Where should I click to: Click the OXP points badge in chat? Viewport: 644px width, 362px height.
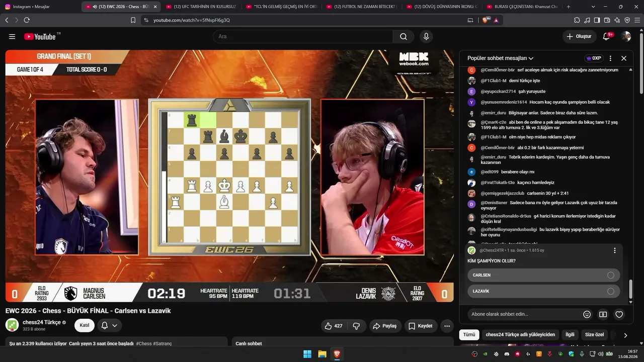pyautogui.click(x=594, y=58)
